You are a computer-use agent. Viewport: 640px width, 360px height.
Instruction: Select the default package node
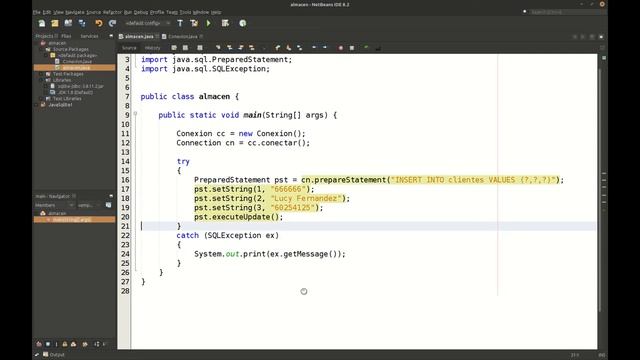77,55
